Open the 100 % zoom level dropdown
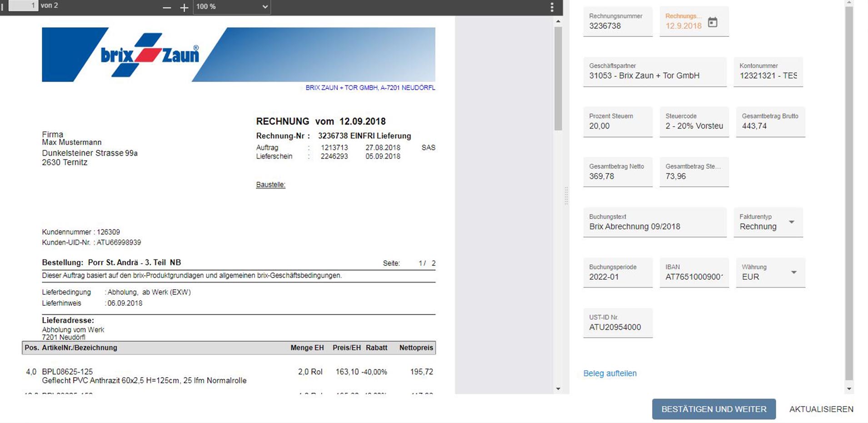This screenshot has width=868, height=423. point(232,7)
